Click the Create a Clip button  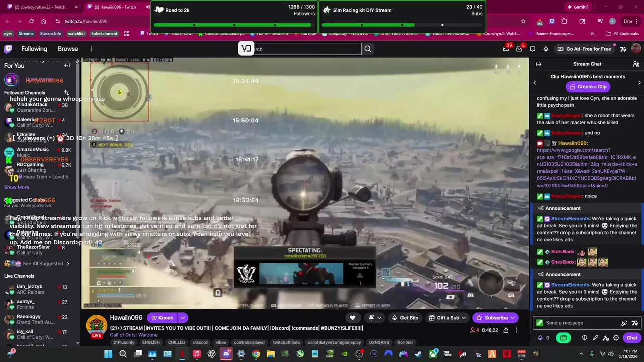click(588, 87)
